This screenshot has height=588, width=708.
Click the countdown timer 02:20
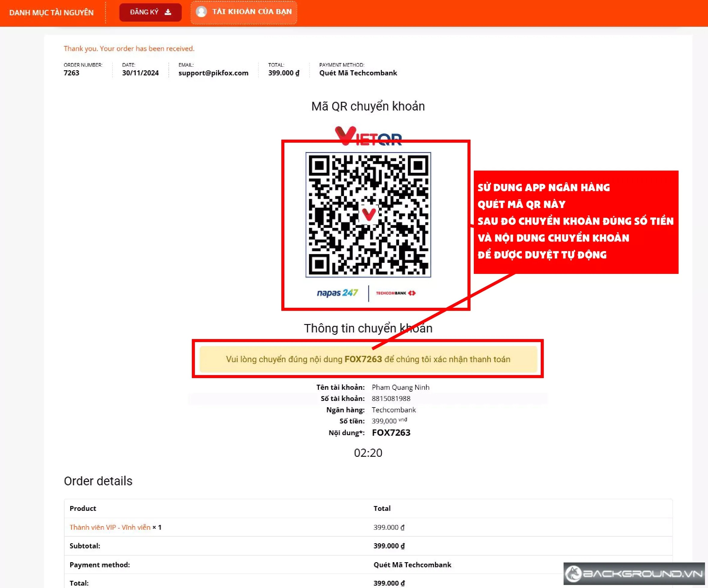368,453
